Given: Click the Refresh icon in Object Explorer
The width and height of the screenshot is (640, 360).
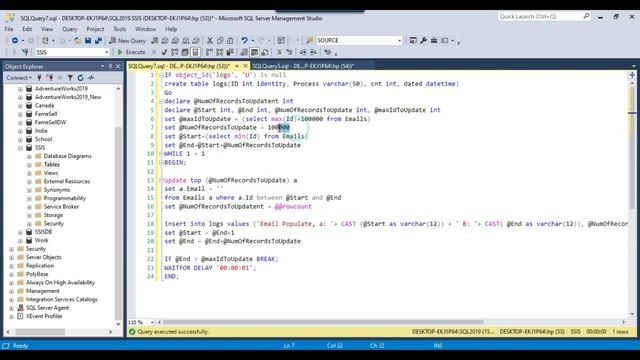Looking at the screenshot, I should pos(80,78).
